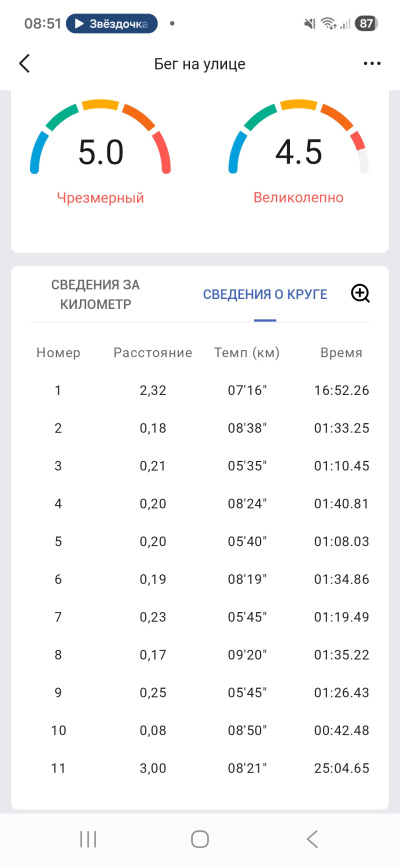Select lap 8 row with 09'20" pace
The width and height of the screenshot is (400, 867).
[x=200, y=655]
